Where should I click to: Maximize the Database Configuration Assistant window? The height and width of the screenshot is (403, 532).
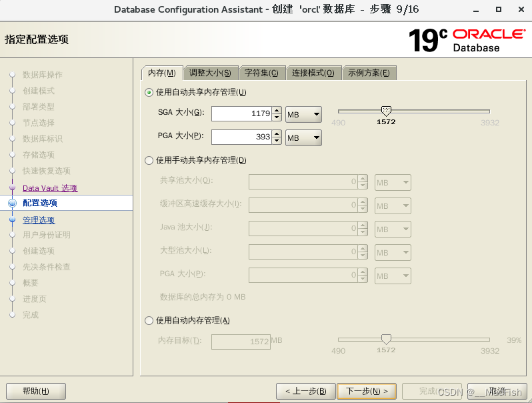click(x=499, y=9)
